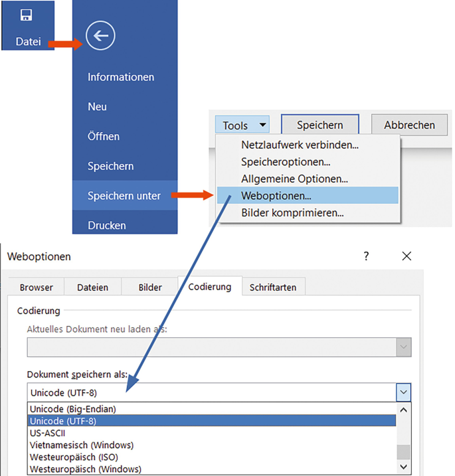Image resolution: width=455 pixels, height=476 pixels.
Task: Select Weboptionen... from Tools menu
Action: pos(276,196)
